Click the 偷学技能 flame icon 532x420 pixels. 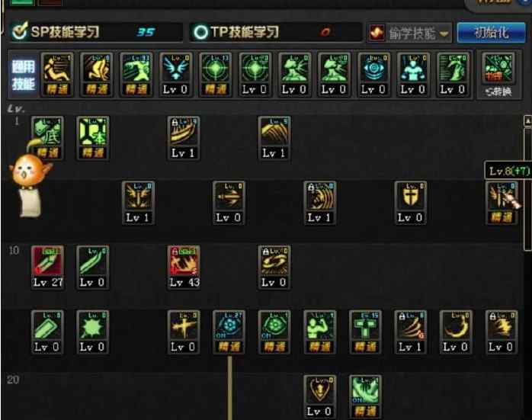377,33
